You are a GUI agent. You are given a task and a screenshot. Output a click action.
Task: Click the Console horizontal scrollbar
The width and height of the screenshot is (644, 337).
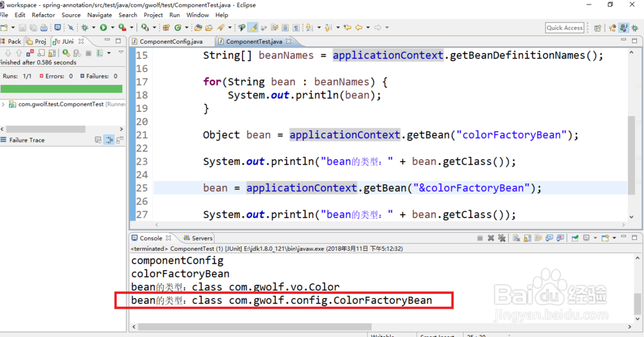click(x=254, y=327)
